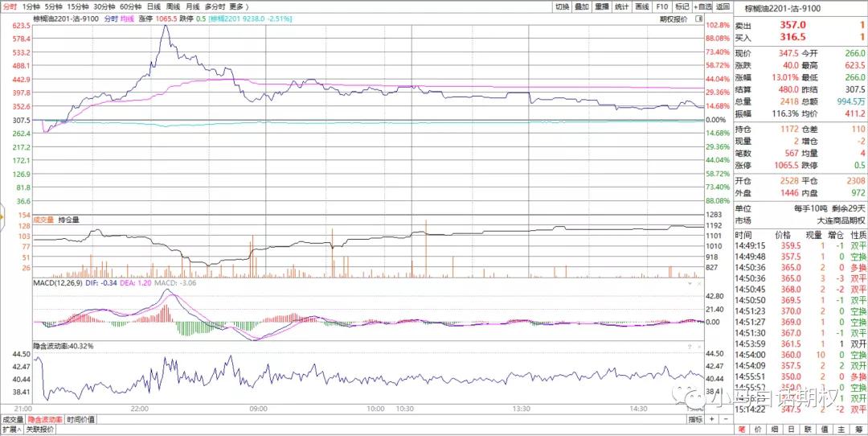Image resolution: width=868 pixels, height=436 pixels.
Task: Open help for 隐含波动率 pane
Action: click(x=689, y=346)
